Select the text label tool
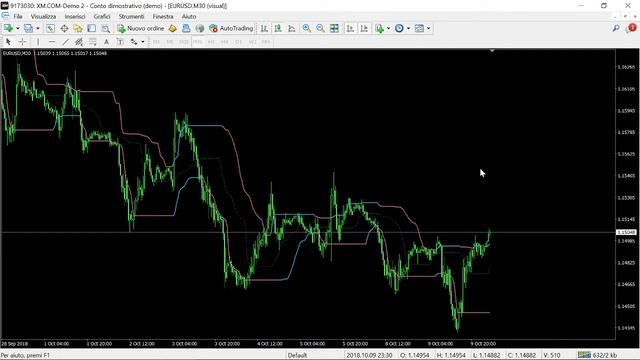 click(120, 42)
